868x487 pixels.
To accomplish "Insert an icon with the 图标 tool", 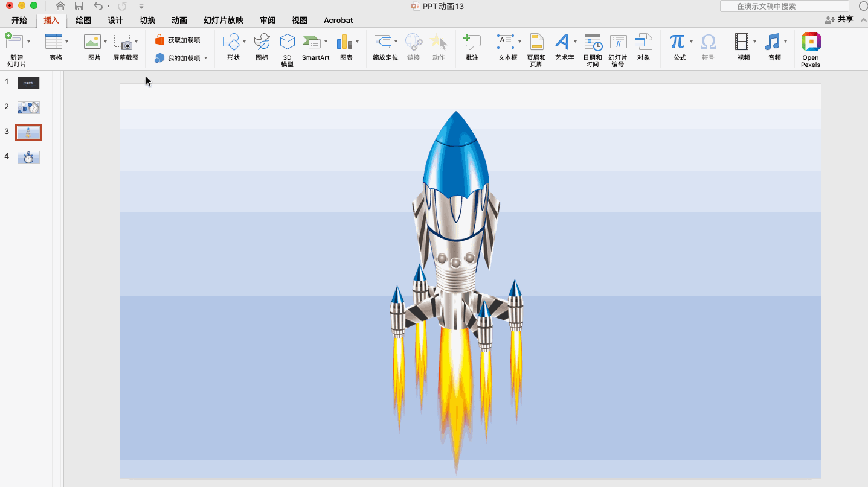I will 262,42.
